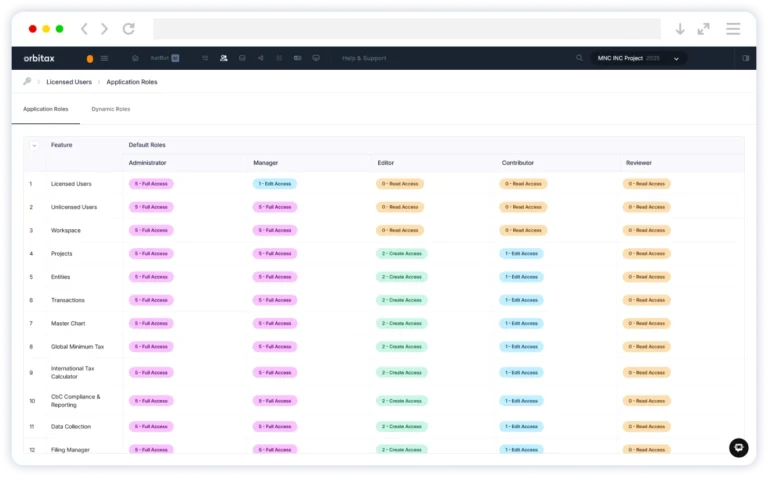Click the home icon in the top navbar

pos(135,58)
